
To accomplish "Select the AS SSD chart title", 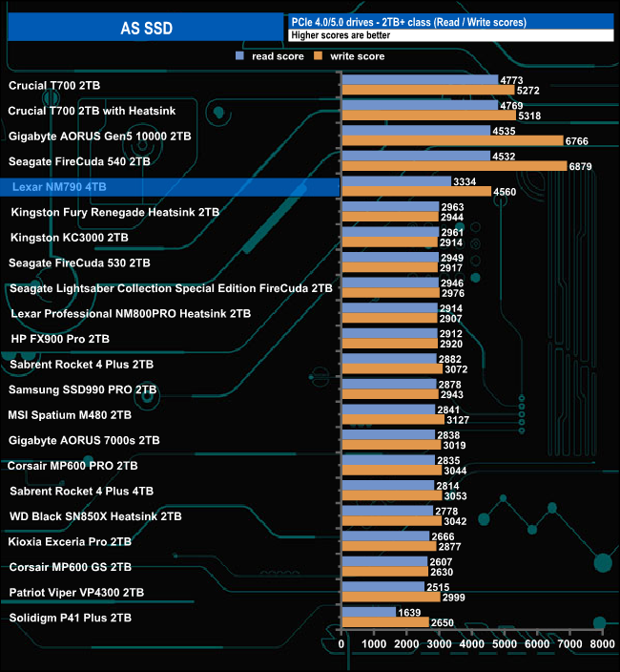I will [x=146, y=29].
